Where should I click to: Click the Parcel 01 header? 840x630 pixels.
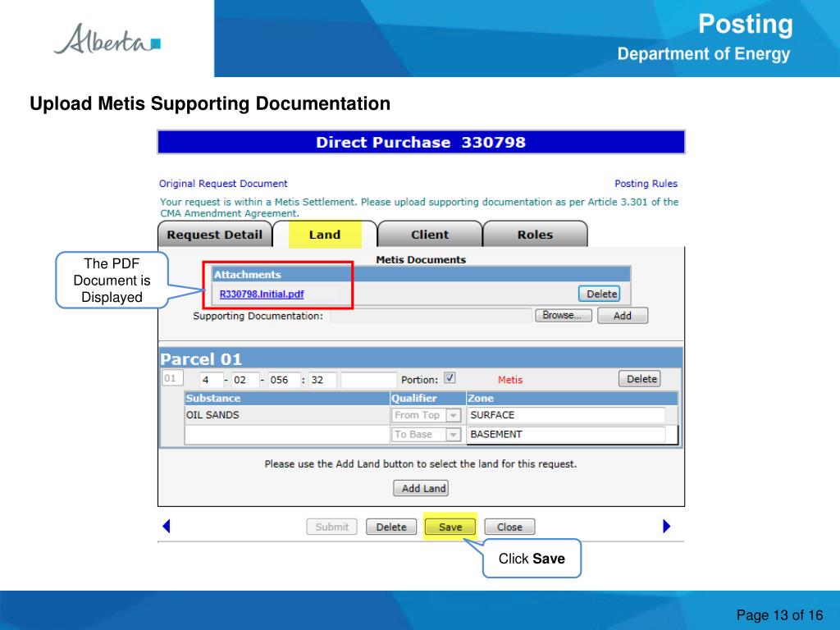[421, 358]
